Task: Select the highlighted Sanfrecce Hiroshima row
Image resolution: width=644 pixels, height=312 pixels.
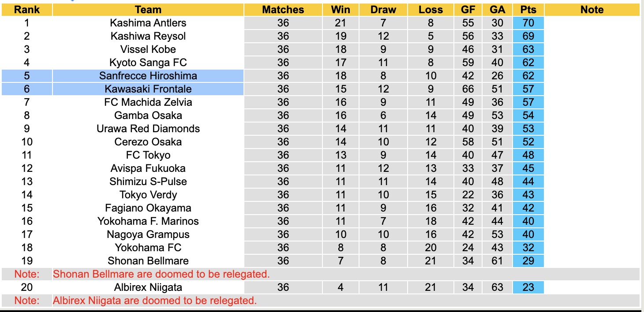Action: (148, 76)
